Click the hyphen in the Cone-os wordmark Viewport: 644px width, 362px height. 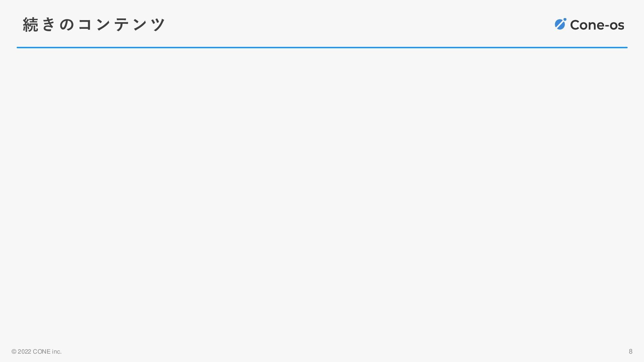(x=607, y=26)
